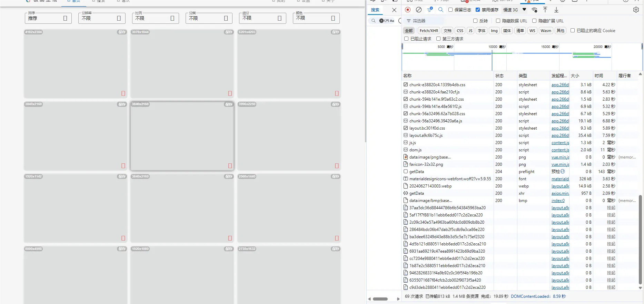644x304 pixels.
Task: Open 慢速 3G throttling dropdown
Action: (515, 10)
